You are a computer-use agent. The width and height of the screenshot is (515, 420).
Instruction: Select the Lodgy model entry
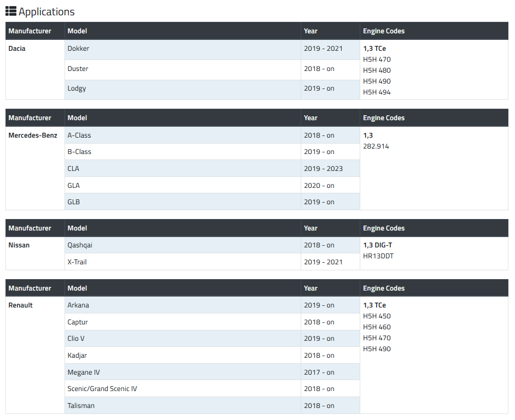(77, 88)
